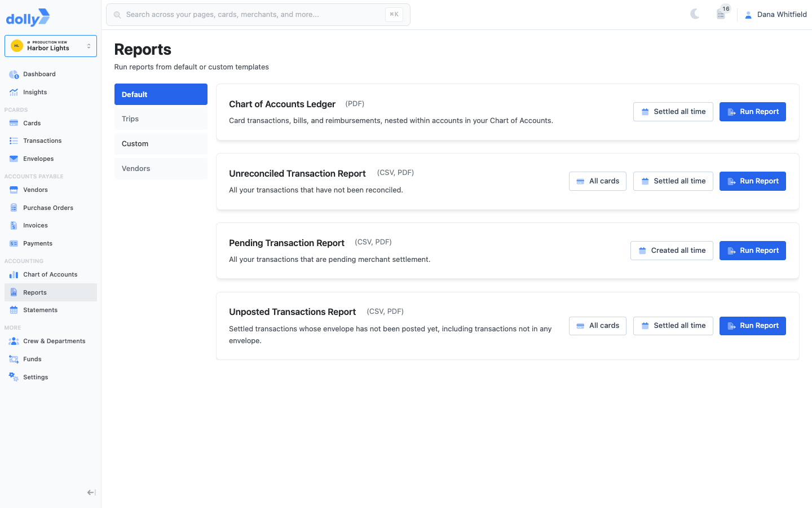Image resolution: width=812 pixels, height=508 pixels.
Task: Run the Unreconciled Transaction Report
Action: pos(753,181)
